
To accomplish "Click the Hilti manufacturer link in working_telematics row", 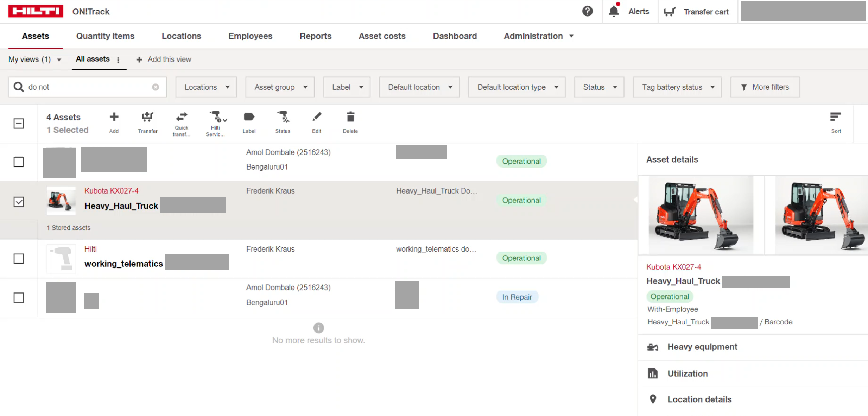I will (90, 249).
